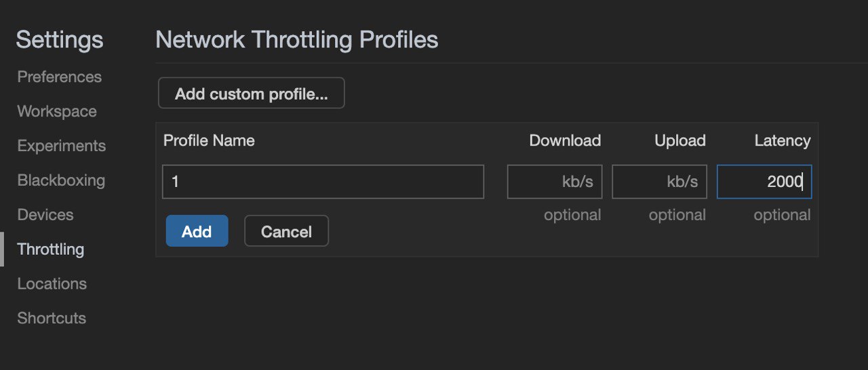Open the Locations settings tab
The height and width of the screenshot is (370, 868).
pyautogui.click(x=52, y=284)
